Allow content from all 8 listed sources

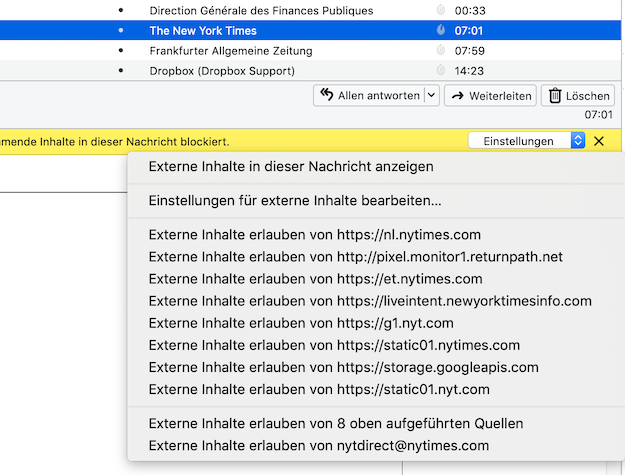coord(335,423)
